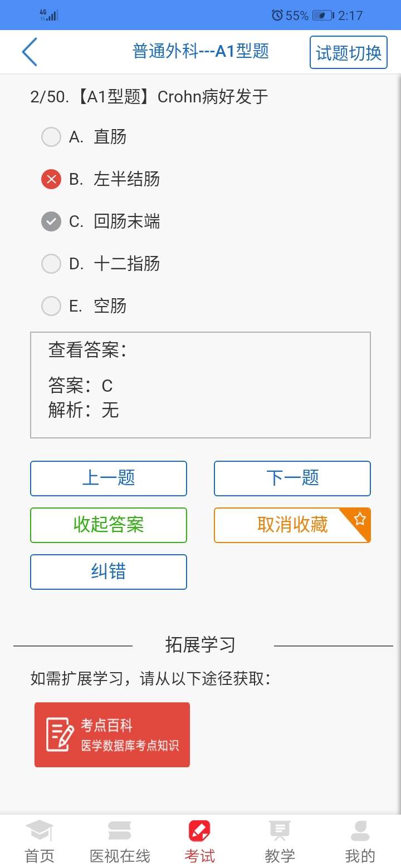Tap the 考试 exam pencil icon
401x868 pixels.
point(199,830)
